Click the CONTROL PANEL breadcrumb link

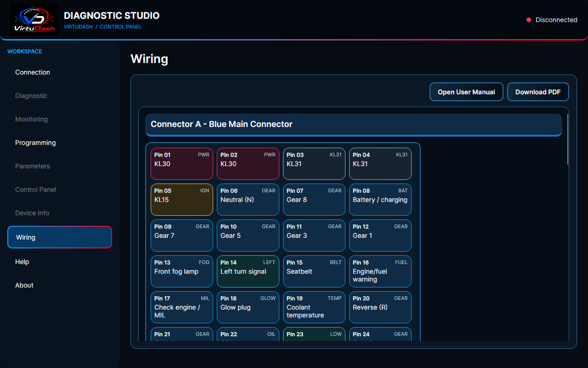[x=121, y=27]
